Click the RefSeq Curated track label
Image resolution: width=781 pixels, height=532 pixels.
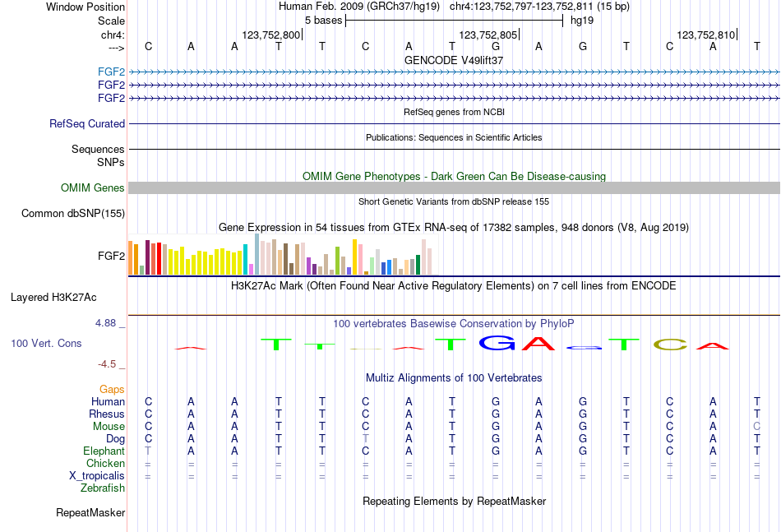tap(87, 123)
